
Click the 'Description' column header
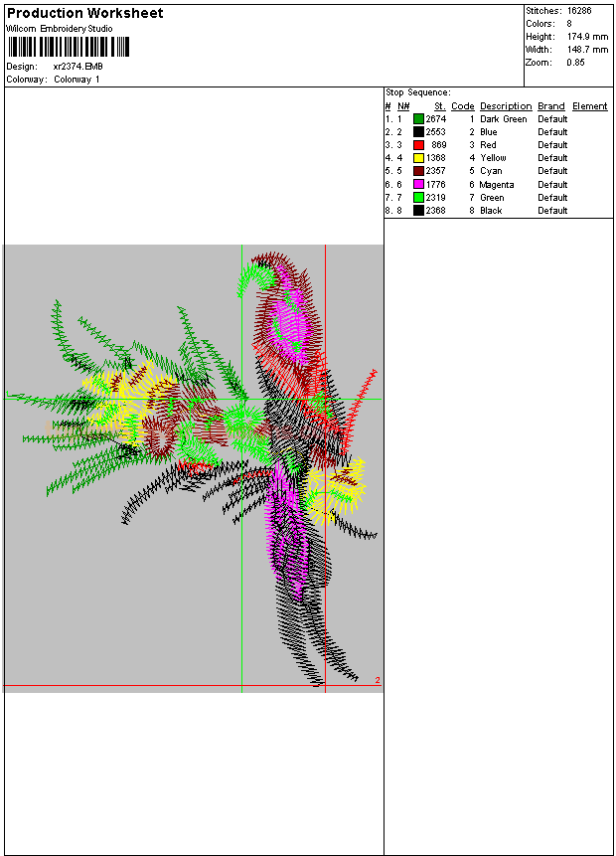(506, 106)
